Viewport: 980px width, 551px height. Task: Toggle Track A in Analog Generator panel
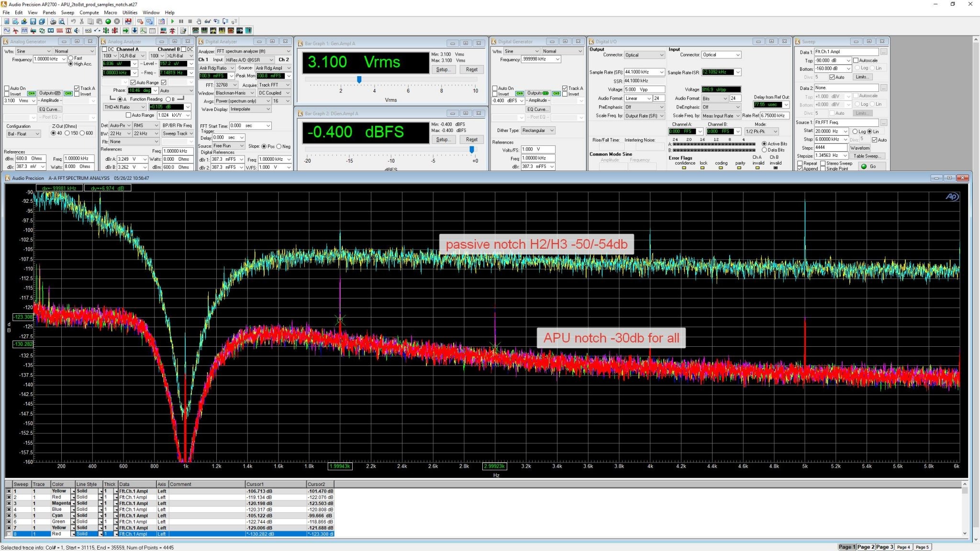76,88
